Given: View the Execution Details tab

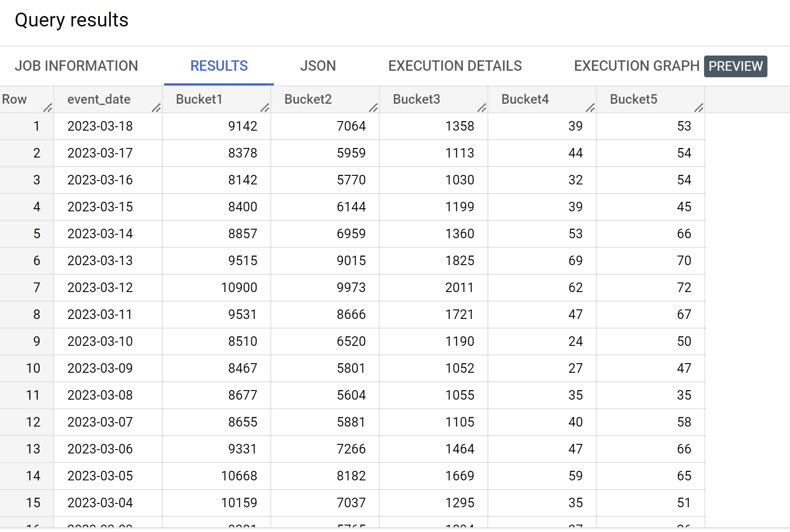Looking at the screenshot, I should coord(455,66).
